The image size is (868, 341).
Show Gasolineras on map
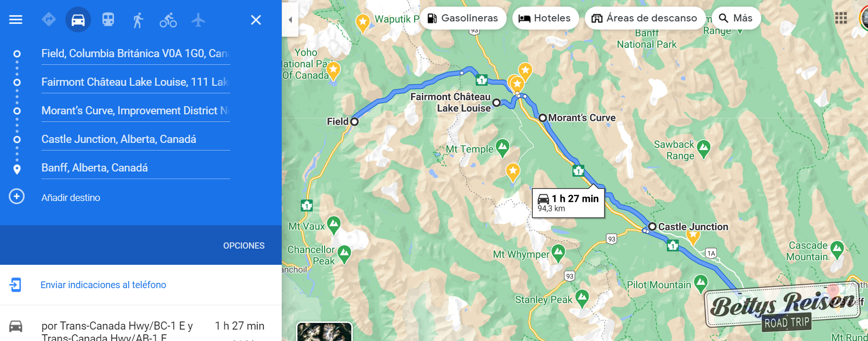pos(463,18)
